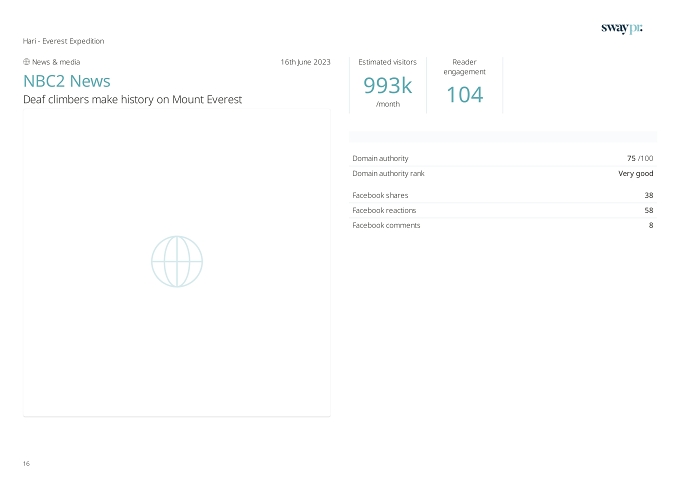
Task: Open headline 'Deaf climbers make history on Mount Everest'
Action: pos(132,99)
